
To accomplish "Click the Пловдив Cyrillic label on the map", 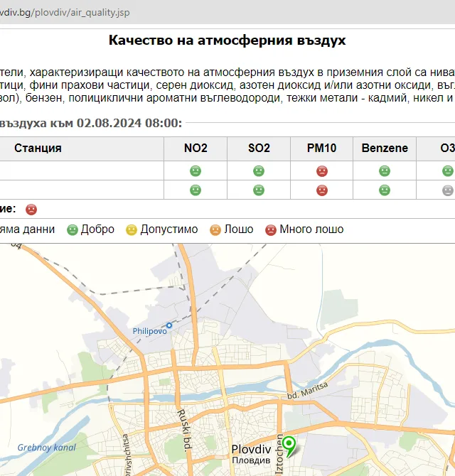I will [251, 460].
